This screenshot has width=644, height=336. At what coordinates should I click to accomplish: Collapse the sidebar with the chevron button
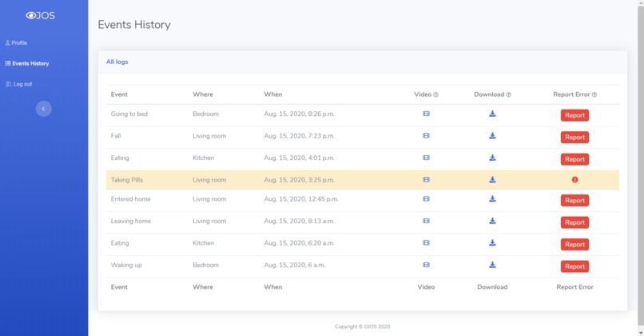(43, 109)
